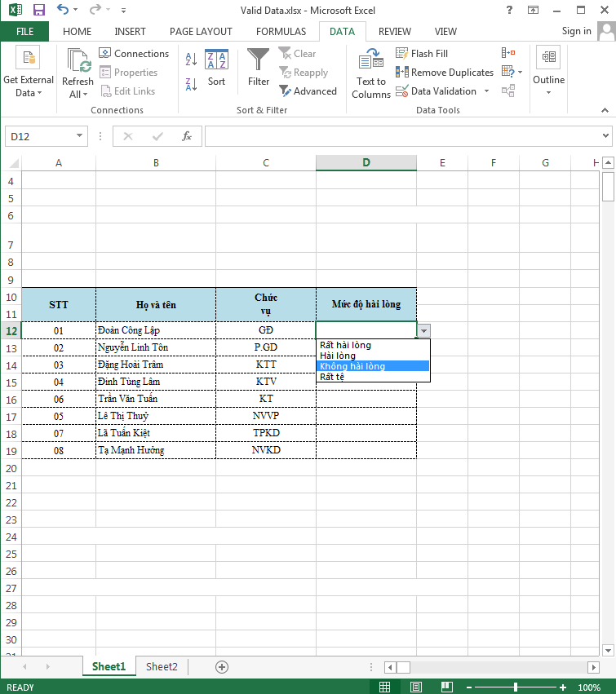This screenshot has width=616, height=694.
Task: Click Insert Function fx button
Action: click(187, 136)
